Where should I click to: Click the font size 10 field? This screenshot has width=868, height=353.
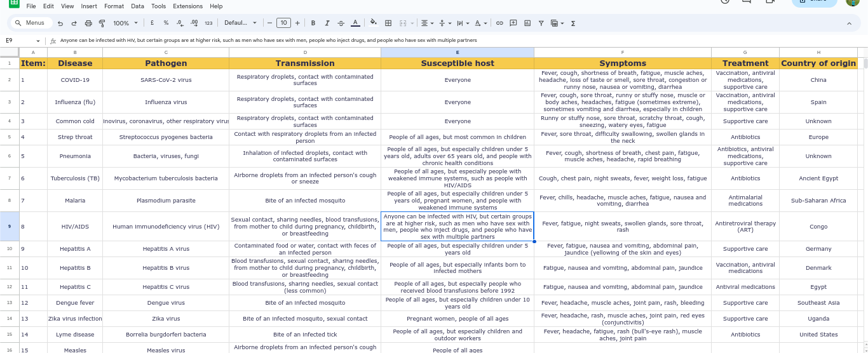(x=283, y=23)
